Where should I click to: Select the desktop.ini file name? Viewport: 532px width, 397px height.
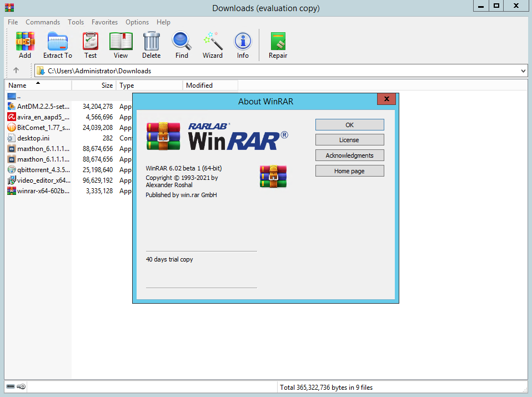33,138
